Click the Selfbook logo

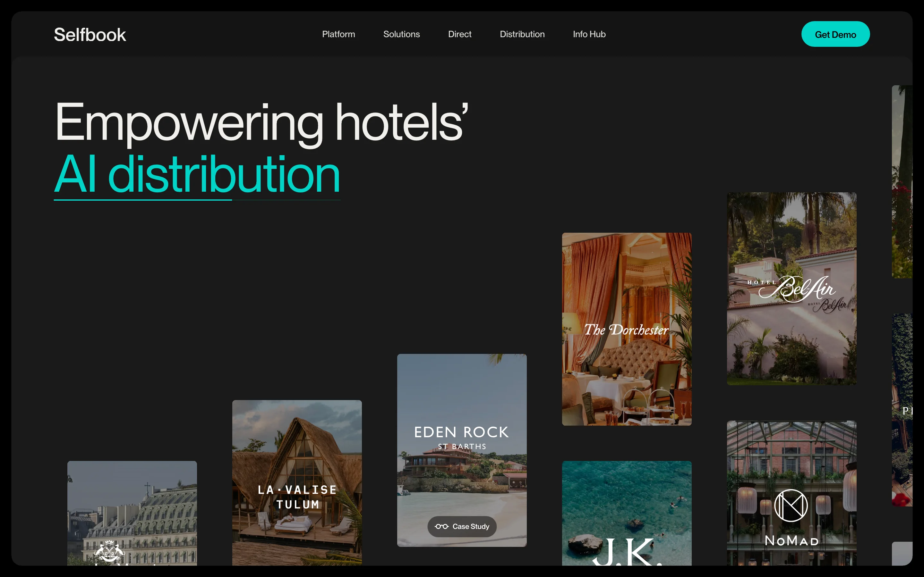tap(90, 35)
